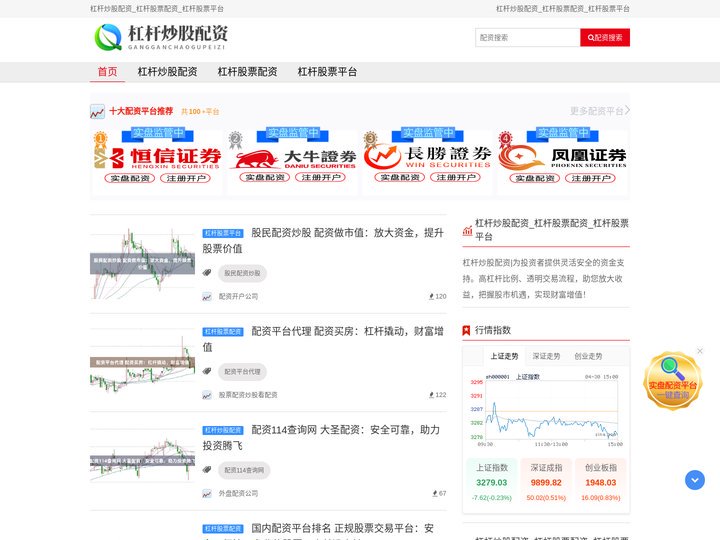The height and width of the screenshot is (540, 720).
Task: Click the rank 1 medal badge
Action: (x=100, y=139)
